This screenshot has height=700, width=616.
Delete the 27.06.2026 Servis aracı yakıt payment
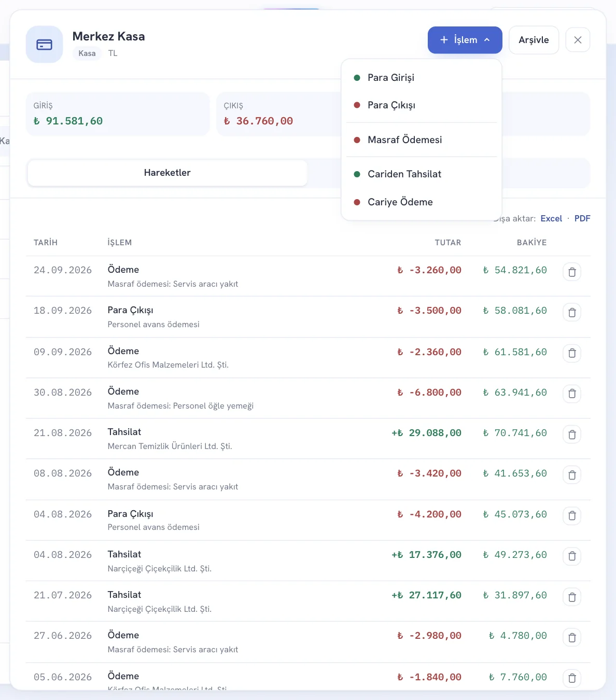click(572, 637)
